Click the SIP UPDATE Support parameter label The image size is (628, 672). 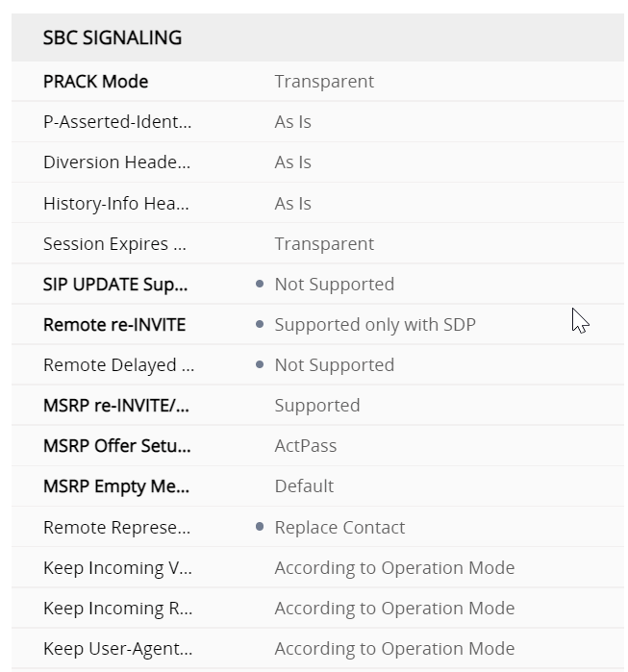(115, 285)
